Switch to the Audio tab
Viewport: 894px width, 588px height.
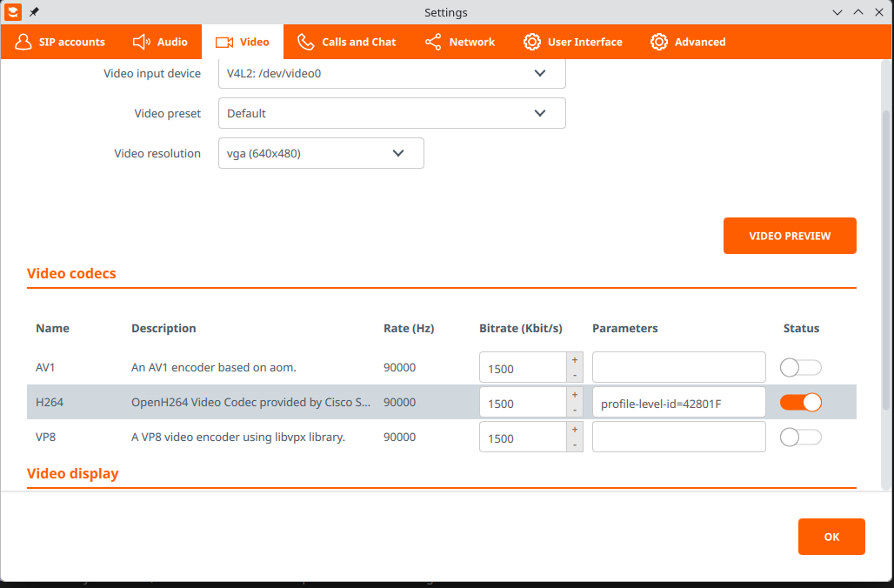click(160, 42)
